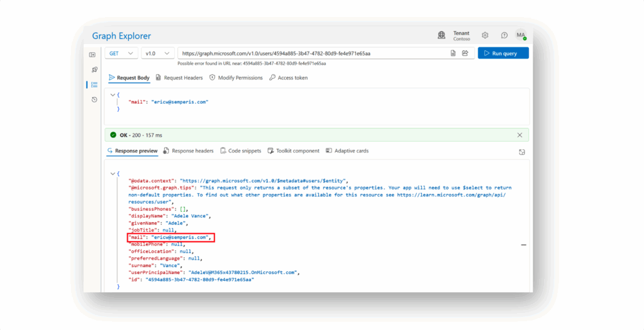Screen dimensions: 644x330
Task: Switch to the Access token tab
Action: (288, 77)
